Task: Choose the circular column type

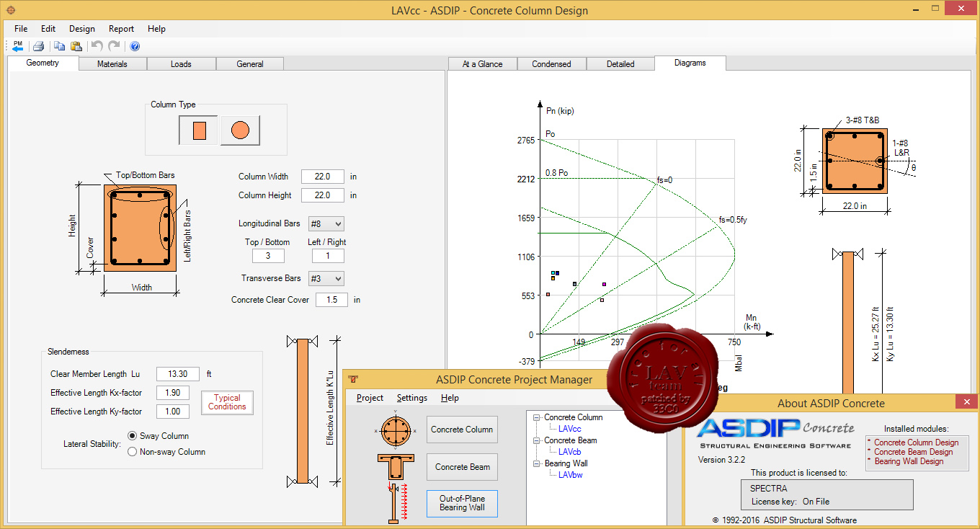Action: [240, 130]
